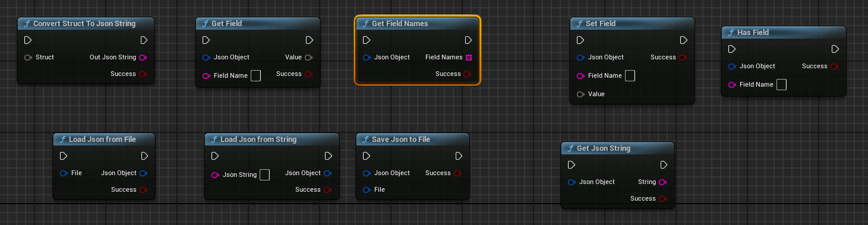Click the input exec pin on Set Field node
Image resolution: width=868 pixels, height=225 pixels.
click(580, 40)
